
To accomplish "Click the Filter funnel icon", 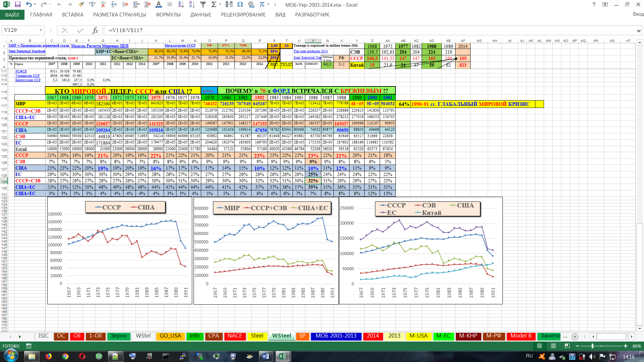I will pos(203,5).
